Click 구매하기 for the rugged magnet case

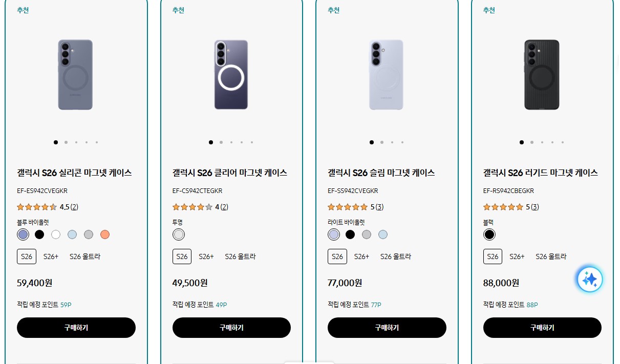click(x=542, y=328)
